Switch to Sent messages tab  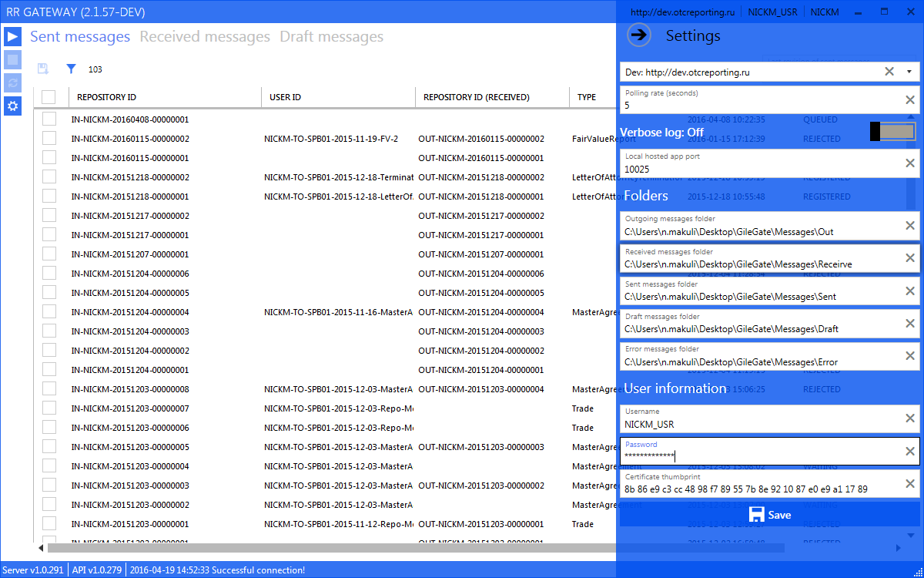[80, 36]
